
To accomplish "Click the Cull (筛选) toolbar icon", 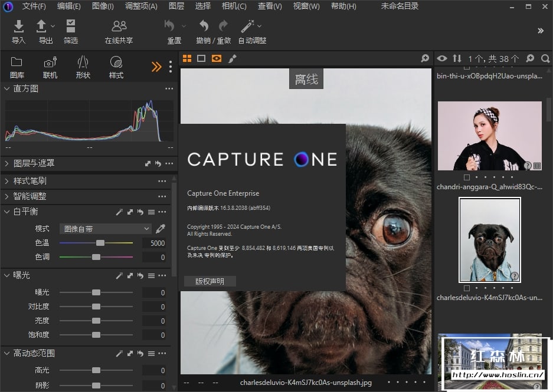I will pos(71,27).
